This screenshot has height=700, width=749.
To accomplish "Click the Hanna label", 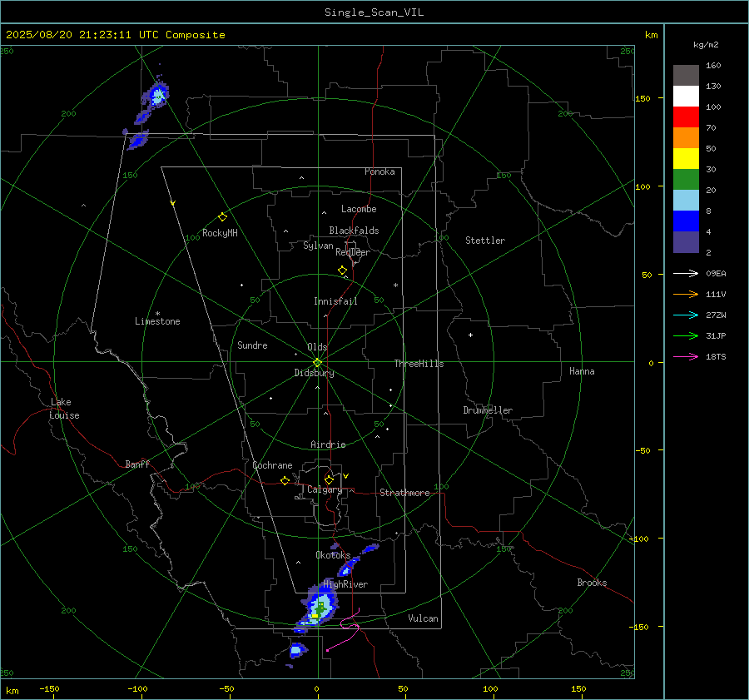I will tap(582, 371).
